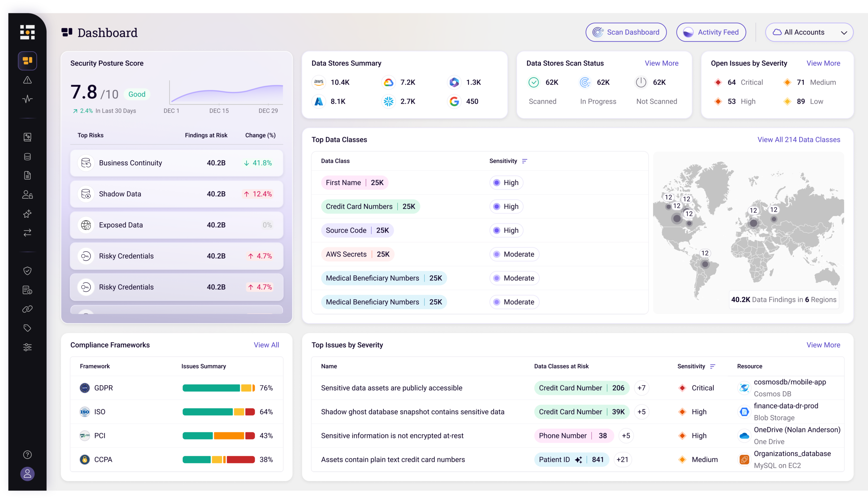Click the help question mark icon
This screenshot has height=499, width=868.
point(27,455)
